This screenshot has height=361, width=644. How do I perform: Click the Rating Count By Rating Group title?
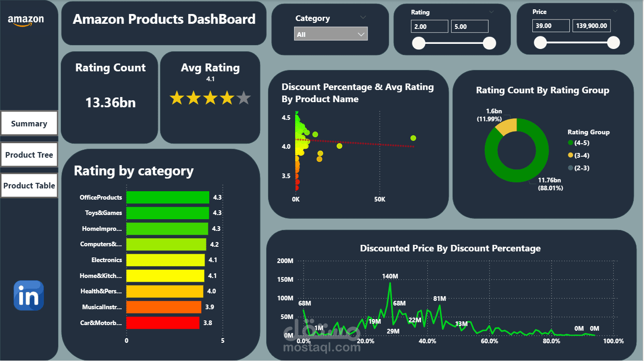click(x=543, y=90)
